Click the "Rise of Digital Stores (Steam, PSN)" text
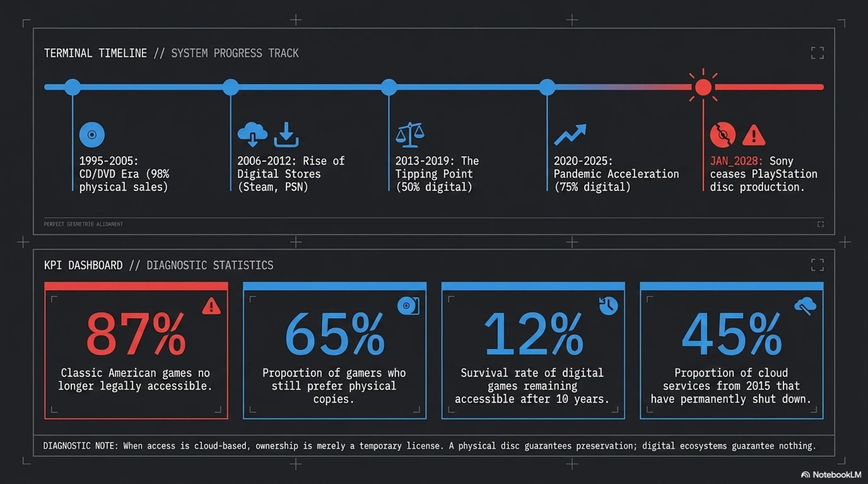868x484 pixels. pyautogui.click(x=291, y=174)
